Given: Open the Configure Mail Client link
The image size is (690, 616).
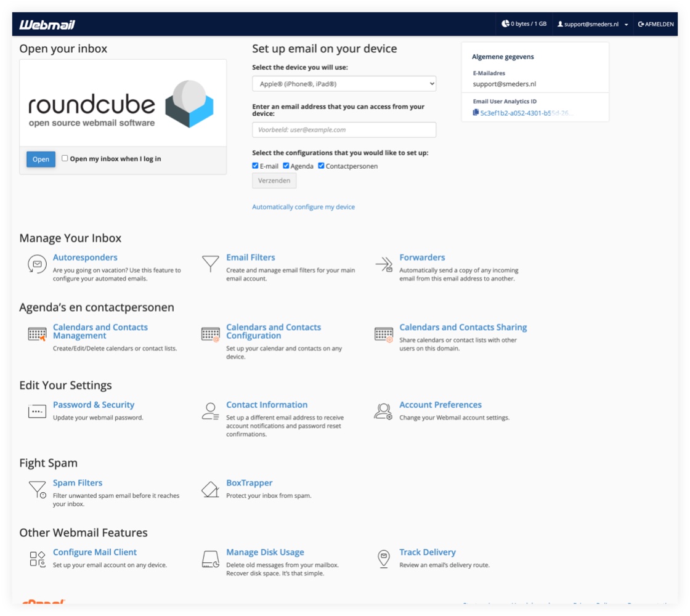Looking at the screenshot, I should [x=95, y=552].
